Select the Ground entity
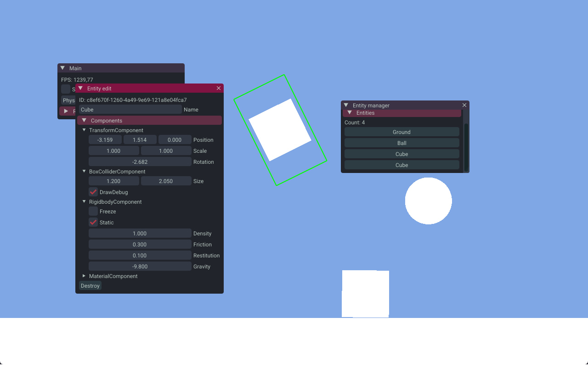This screenshot has width=588, height=390. [x=402, y=132]
